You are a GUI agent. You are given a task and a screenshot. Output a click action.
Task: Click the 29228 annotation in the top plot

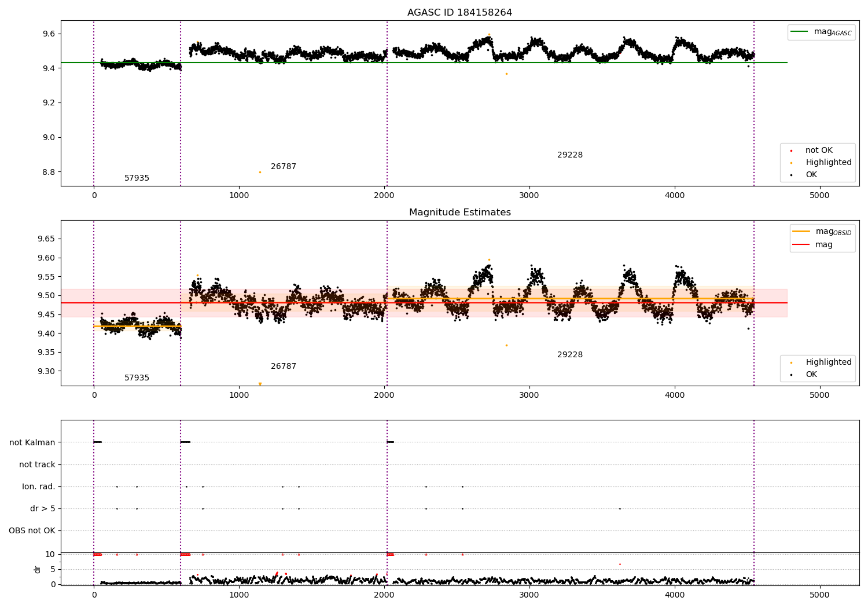570,155
